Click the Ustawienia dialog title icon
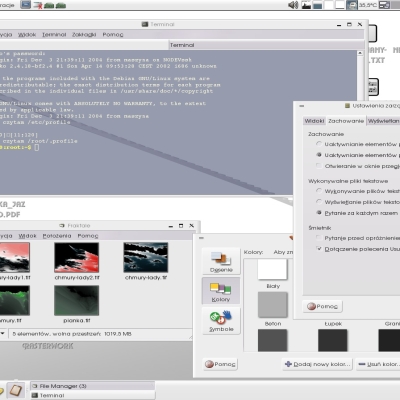This screenshot has height=400, width=400. [347, 106]
